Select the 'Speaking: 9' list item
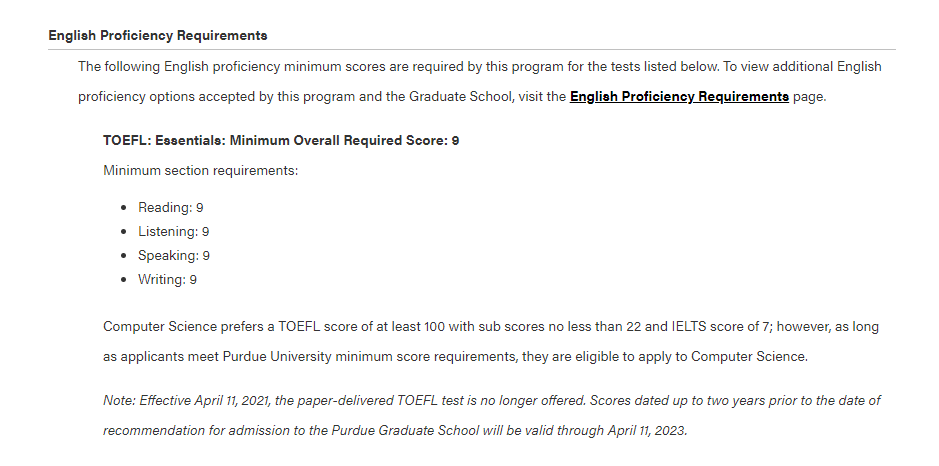Image resolution: width=939 pixels, height=466 pixels. click(174, 256)
